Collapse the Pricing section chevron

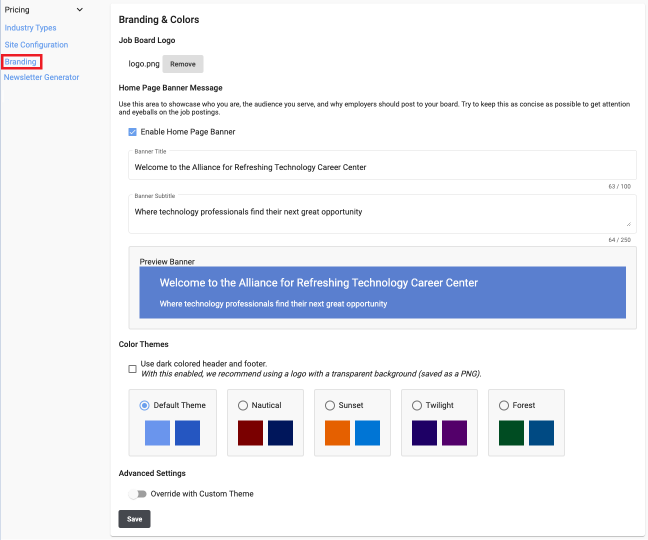click(x=80, y=10)
